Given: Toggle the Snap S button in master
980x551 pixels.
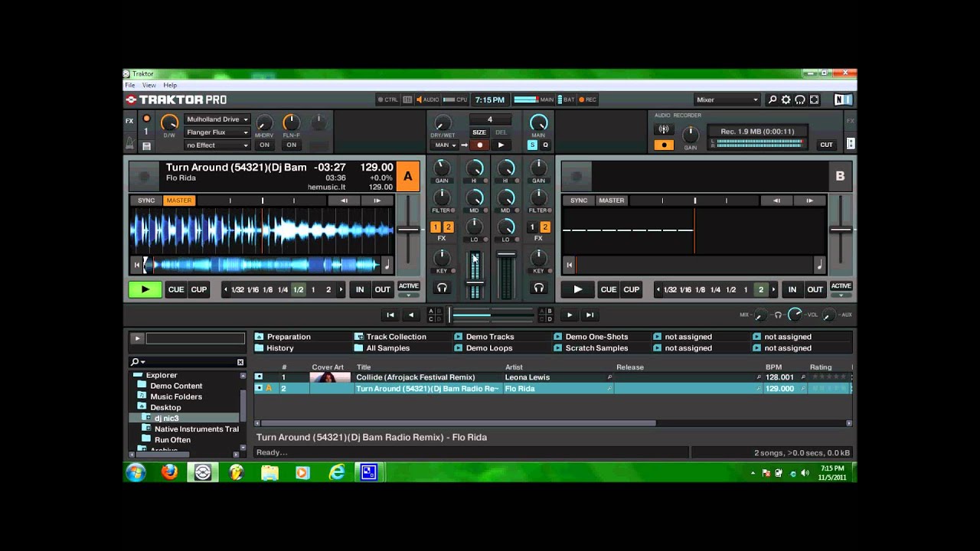Looking at the screenshot, I should [532, 145].
